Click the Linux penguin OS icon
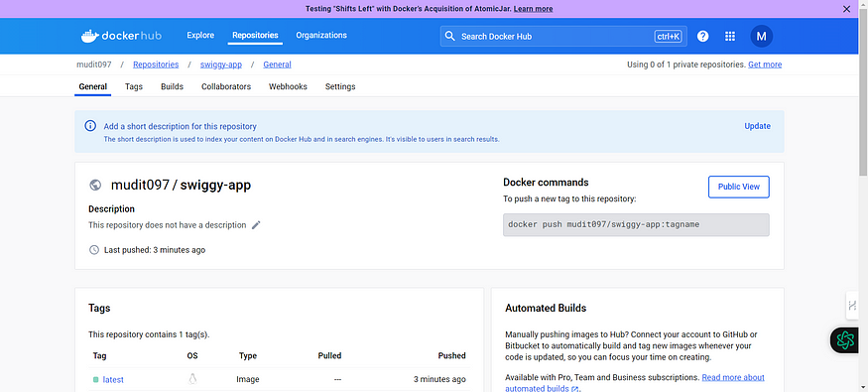The image size is (868, 392). [192, 379]
